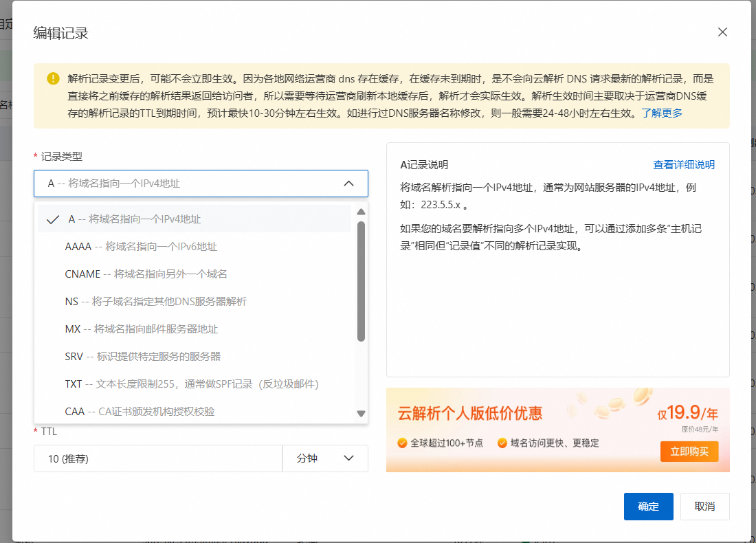The image size is (756, 543).
Task: Select NS record type option
Action: click(155, 302)
